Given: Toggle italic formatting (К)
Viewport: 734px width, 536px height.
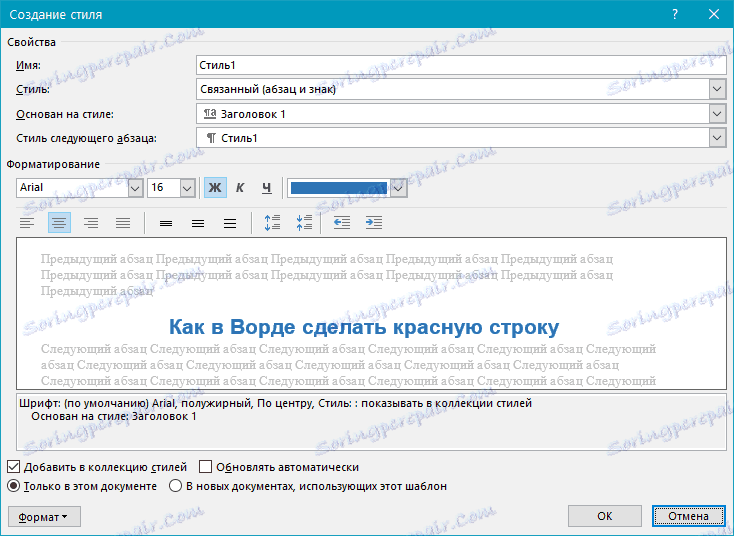Looking at the screenshot, I should 240,188.
